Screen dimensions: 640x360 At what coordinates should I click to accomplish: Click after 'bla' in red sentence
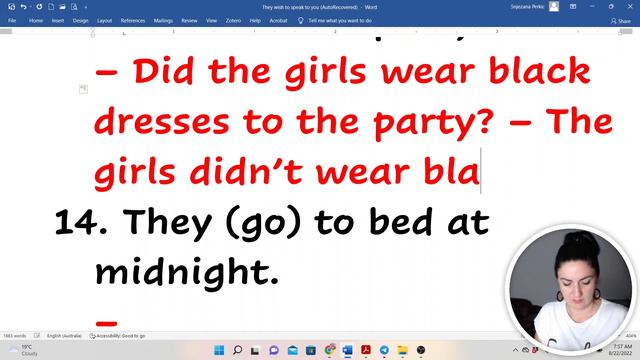tap(481, 171)
